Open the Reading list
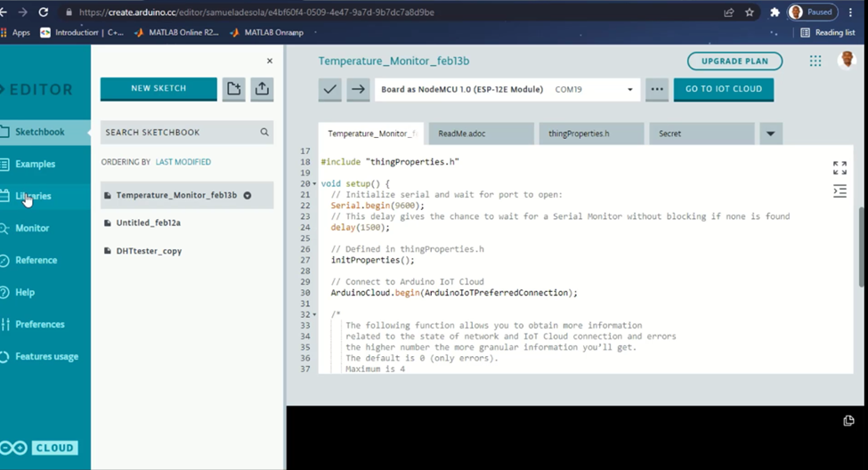 click(x=828, y=33)
